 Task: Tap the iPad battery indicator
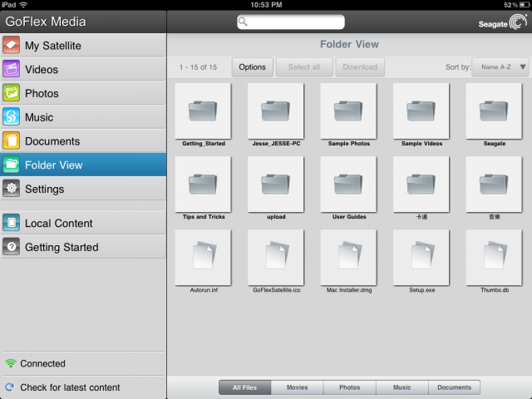[x=525, y=5]
